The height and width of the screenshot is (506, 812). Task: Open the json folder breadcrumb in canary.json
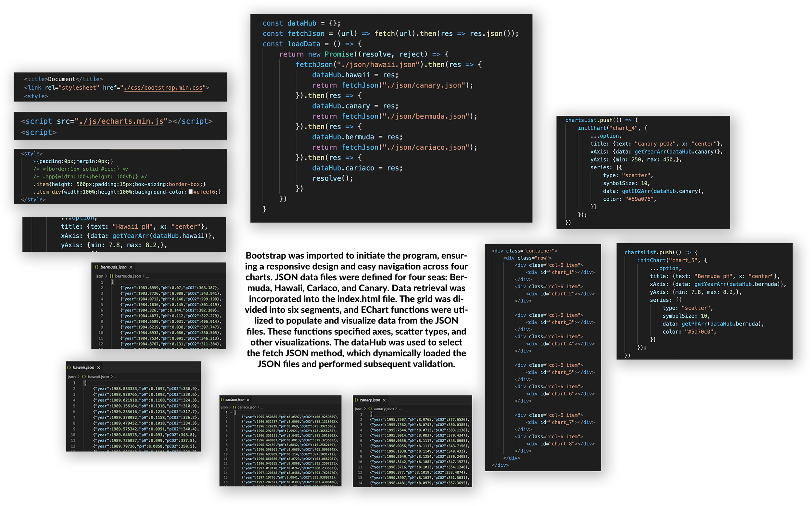pyautogui.click(x=359, y=409)
